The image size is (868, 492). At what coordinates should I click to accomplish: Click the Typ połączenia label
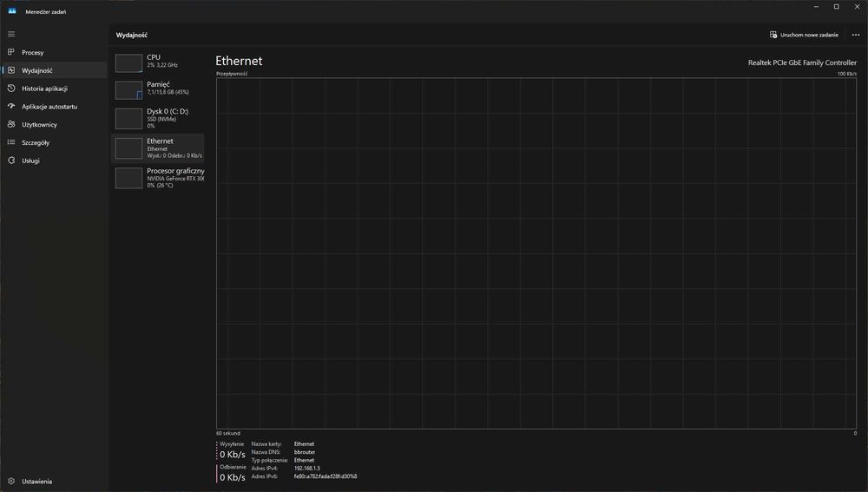(x=270, y=460)
